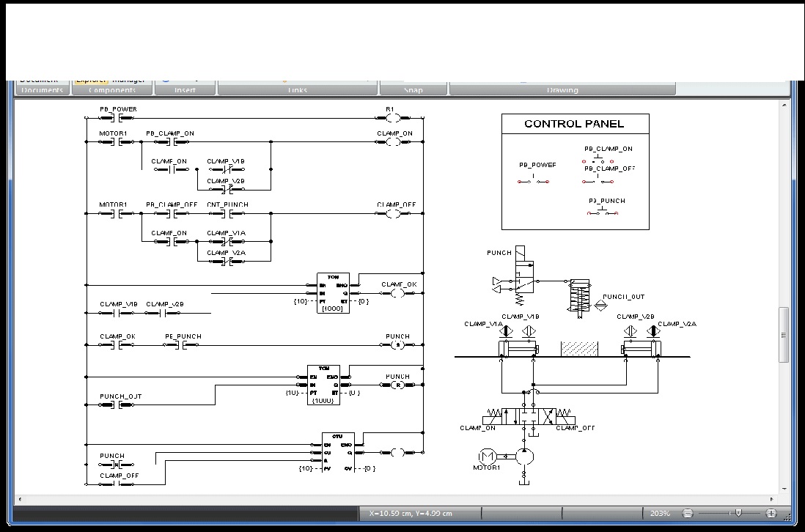Select the PB_CLAMP_ON ladder contact
Image resolution: width=805 pixels, height=532 pixels.
point(172,142)
